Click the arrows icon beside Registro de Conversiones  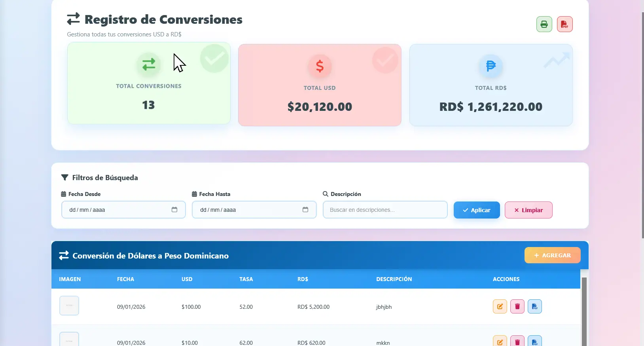coord(73,19)
